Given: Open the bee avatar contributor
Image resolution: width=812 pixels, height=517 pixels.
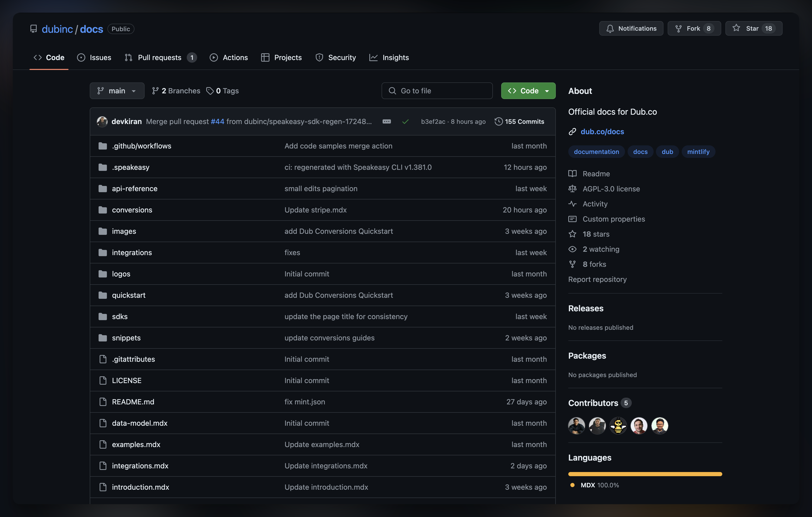Looking at the screenshot, I should point(618,426).
